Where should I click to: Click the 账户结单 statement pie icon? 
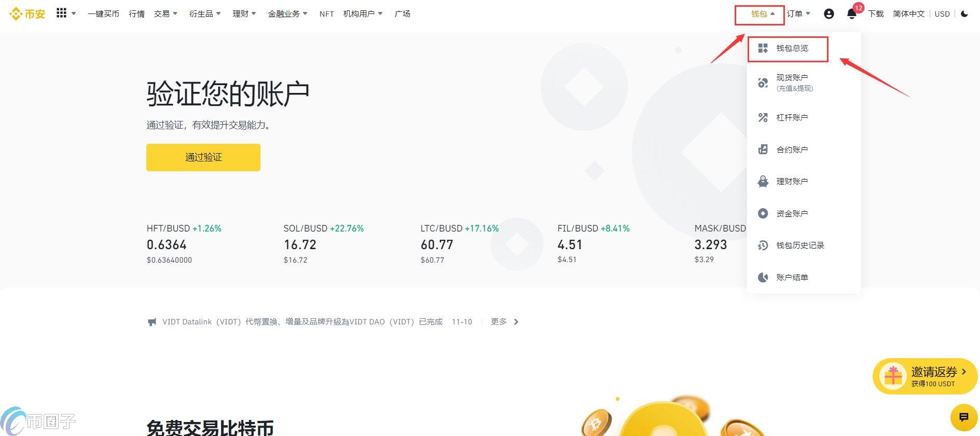(x=763, y=278)
